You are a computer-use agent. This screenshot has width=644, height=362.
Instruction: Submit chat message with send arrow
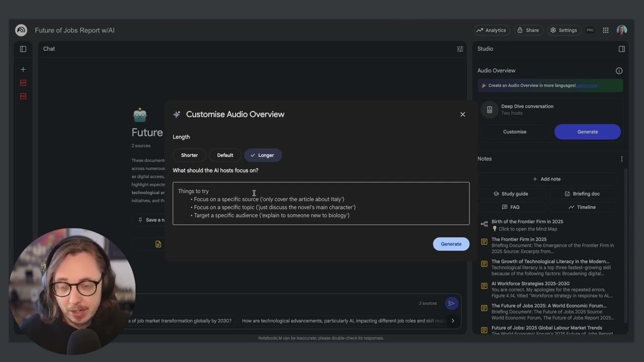coord(451,303)
